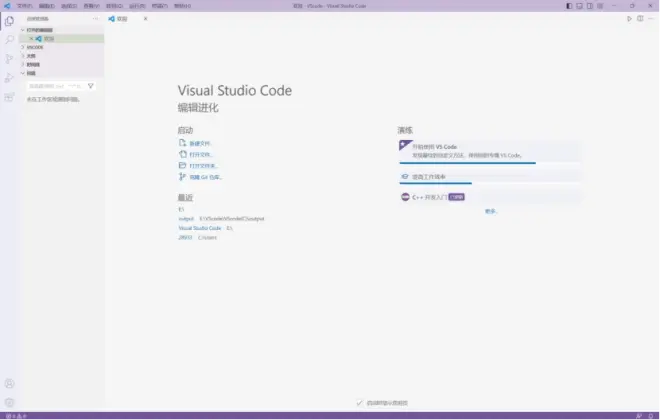The width and height of the screenshot is (660, 420).
Task: Open the Manage gear icon in activity bar
Action: pos(9,403)
